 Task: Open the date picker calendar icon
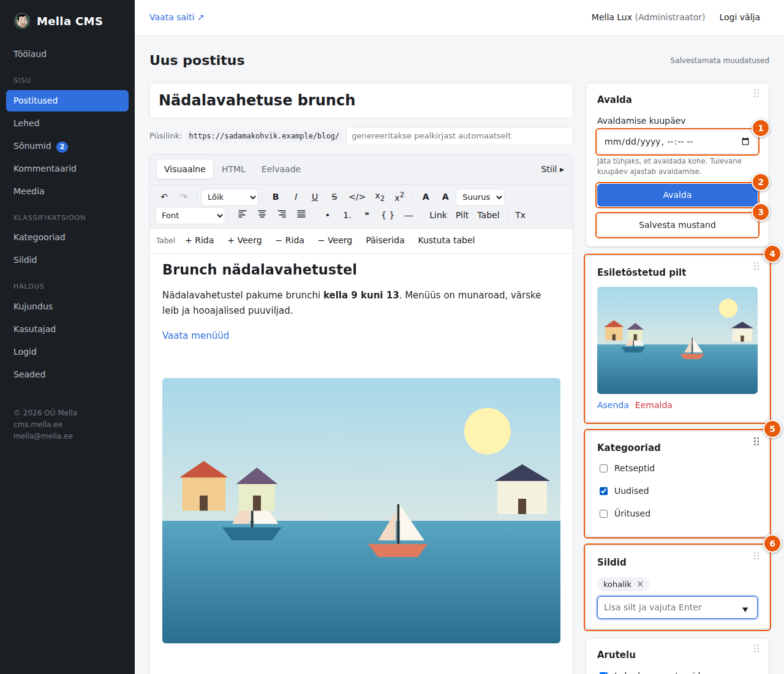745,142
